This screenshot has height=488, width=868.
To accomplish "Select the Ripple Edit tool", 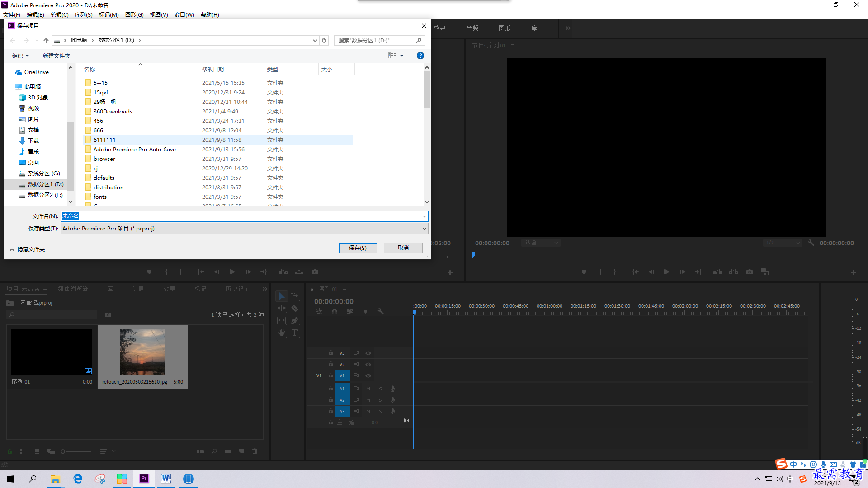I will click(x=281, y=308).
